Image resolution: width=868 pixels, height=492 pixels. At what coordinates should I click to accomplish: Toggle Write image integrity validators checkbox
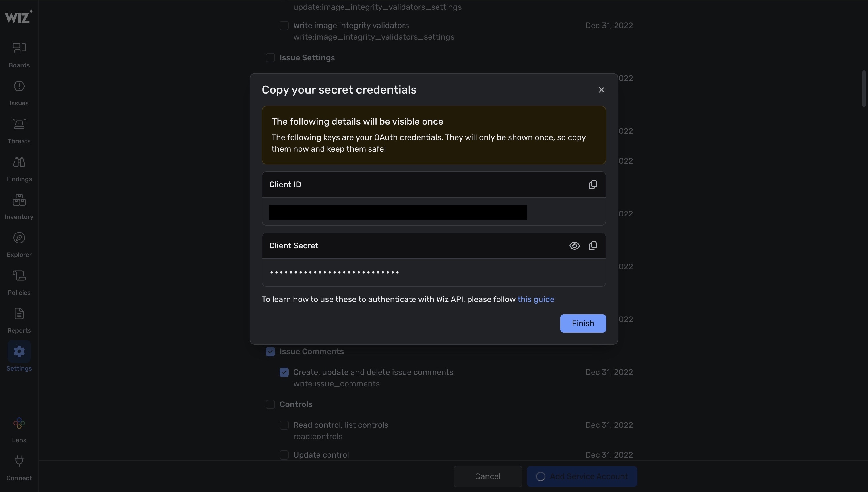click(284, 26)
